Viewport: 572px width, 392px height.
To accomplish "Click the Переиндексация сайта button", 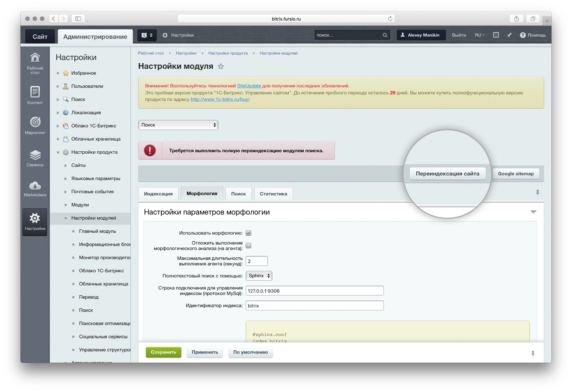I will [447, 174].
